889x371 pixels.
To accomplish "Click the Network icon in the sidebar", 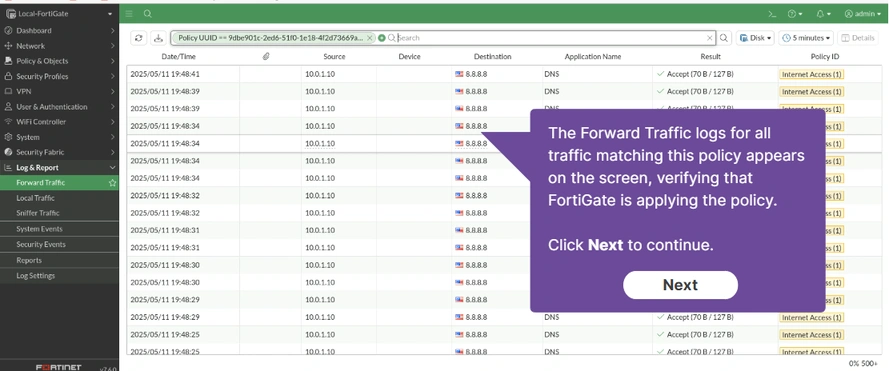I will pos(8,46).
